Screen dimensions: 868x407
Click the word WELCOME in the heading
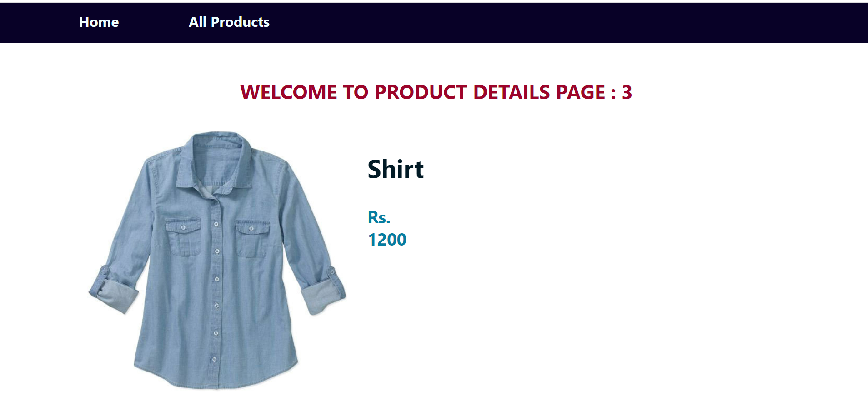tap(288, 92)
